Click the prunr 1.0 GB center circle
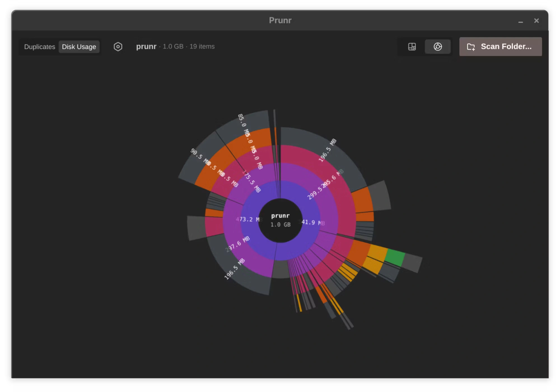The image size is (560, 392). click(280, 220)
